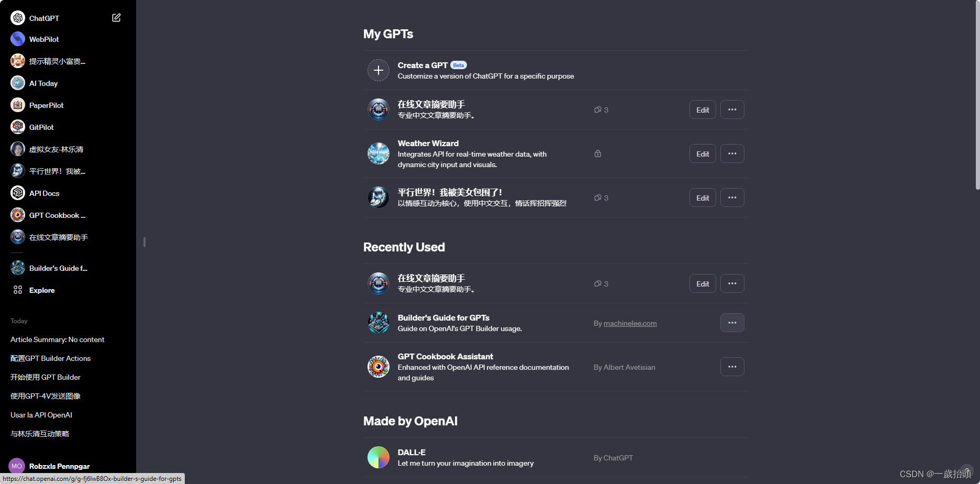The image size is (980, 484).
Task: Edit the 平行世界 GPT
Action: pos(703,197)
